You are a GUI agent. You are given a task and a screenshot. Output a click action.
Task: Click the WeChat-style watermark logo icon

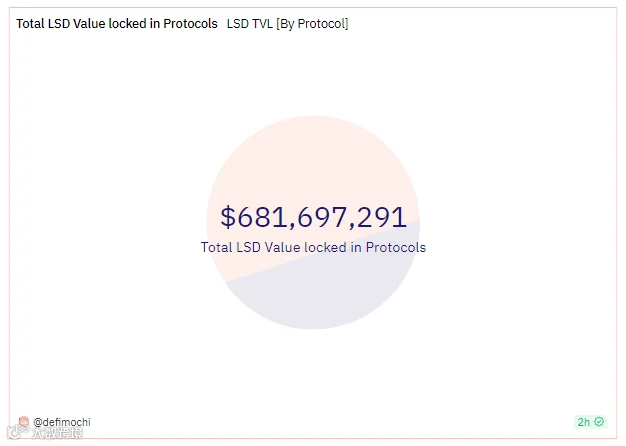[x=16, y=432]
